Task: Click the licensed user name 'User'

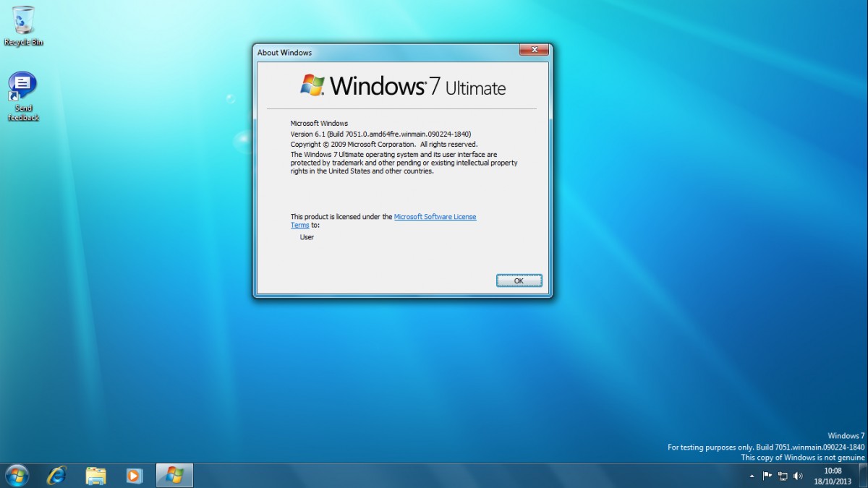Action: pos(307,237)
